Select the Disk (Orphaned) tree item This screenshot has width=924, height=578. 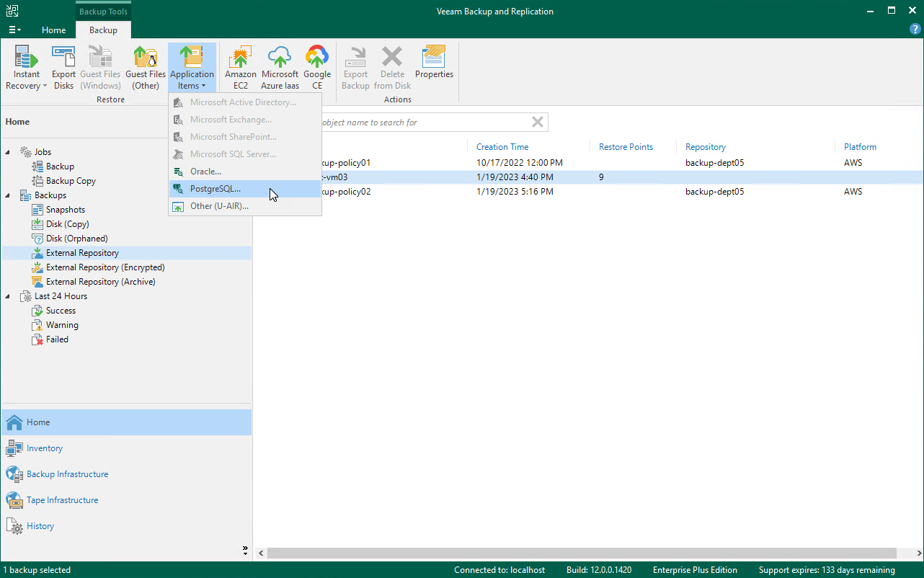[76, 239]
